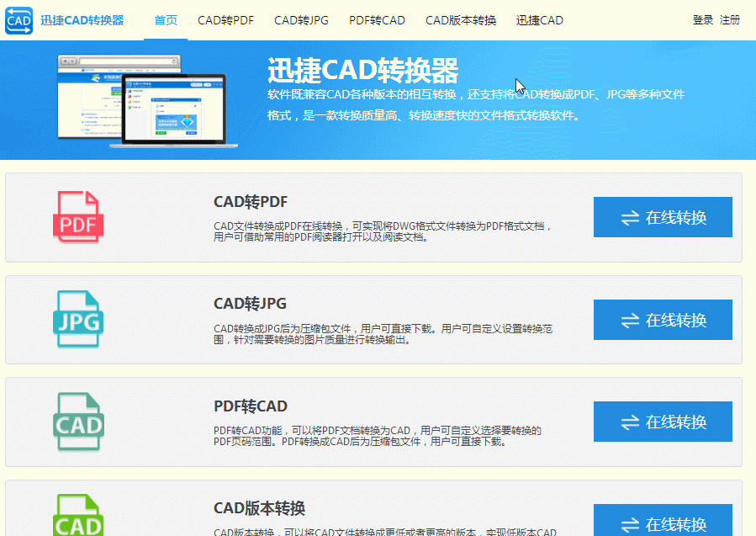
Task: Open the CAD转JPG card heading
Action: pos(250,304)
